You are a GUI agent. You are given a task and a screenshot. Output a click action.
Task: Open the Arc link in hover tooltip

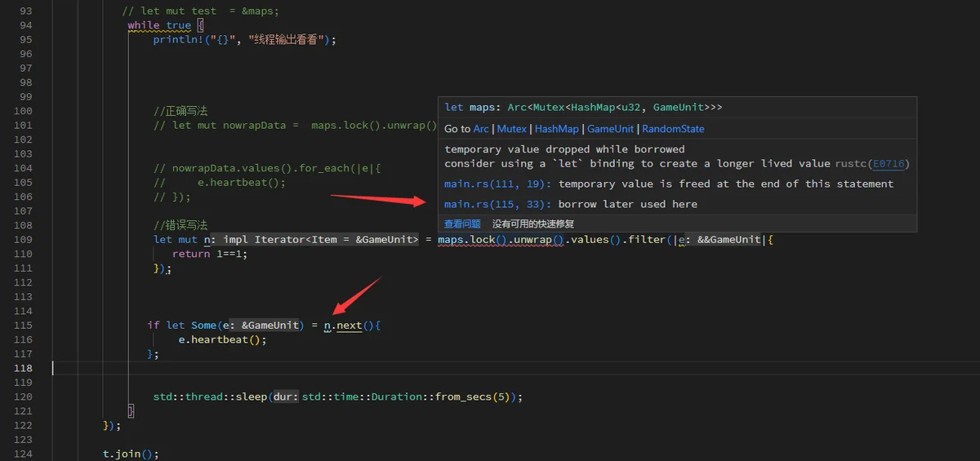481,129
